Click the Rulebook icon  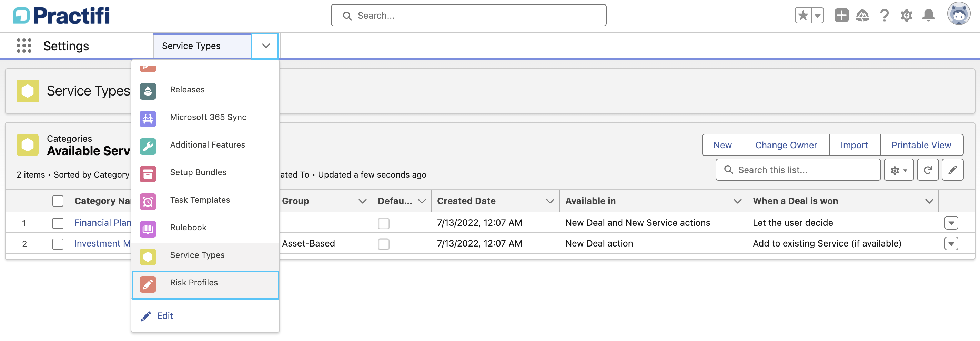[x=148, y=229]
